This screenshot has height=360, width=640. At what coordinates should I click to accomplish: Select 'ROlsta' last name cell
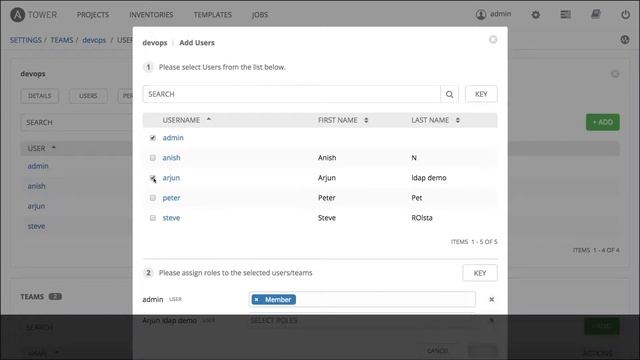[x=422, y=218]
